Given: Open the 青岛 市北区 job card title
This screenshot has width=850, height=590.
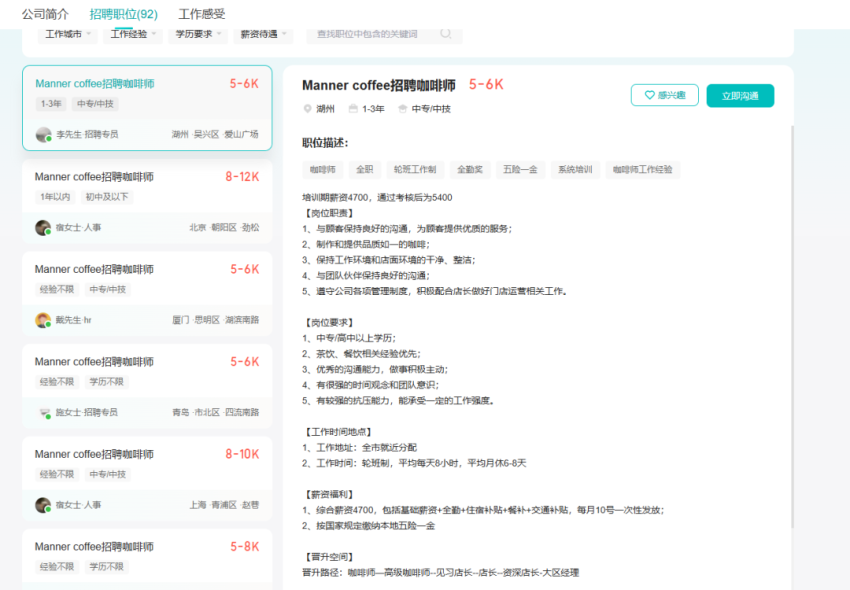Looking at the screenshot, I should pos(94,362).
